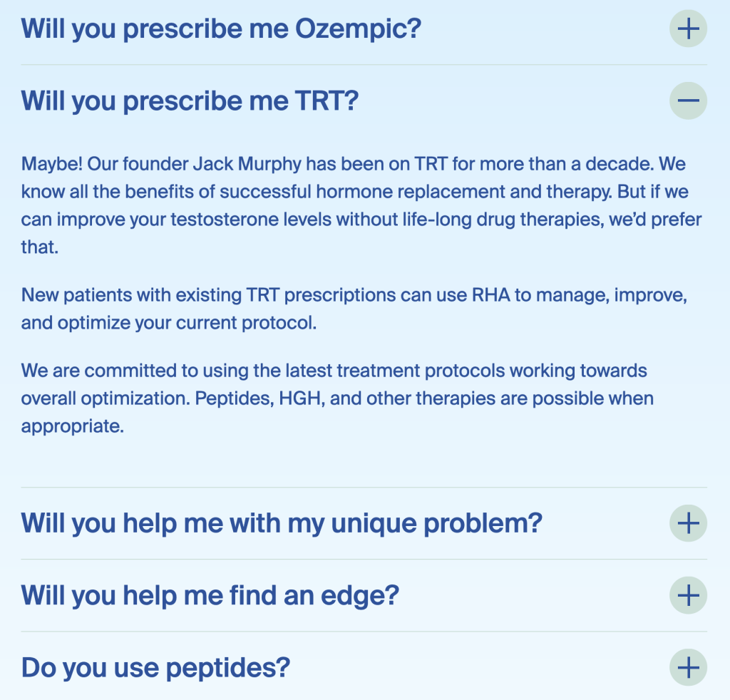This screenshot has height=700, width=730.
Task: Expand the Ozempic question using its plus icon
Action: click(688, 29)
